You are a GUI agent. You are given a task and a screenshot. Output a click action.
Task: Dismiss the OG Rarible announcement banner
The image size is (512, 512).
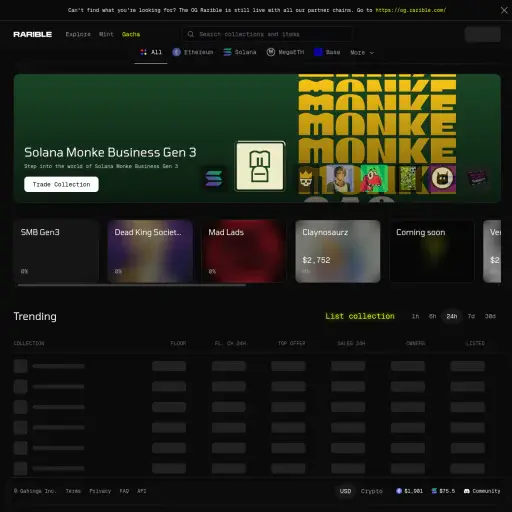pos(504,10)
